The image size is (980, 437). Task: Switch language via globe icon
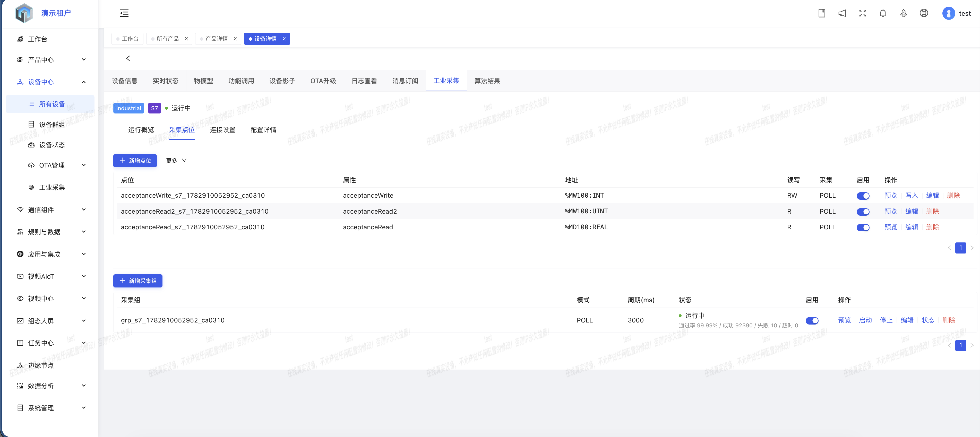click(x=924, y=13)
